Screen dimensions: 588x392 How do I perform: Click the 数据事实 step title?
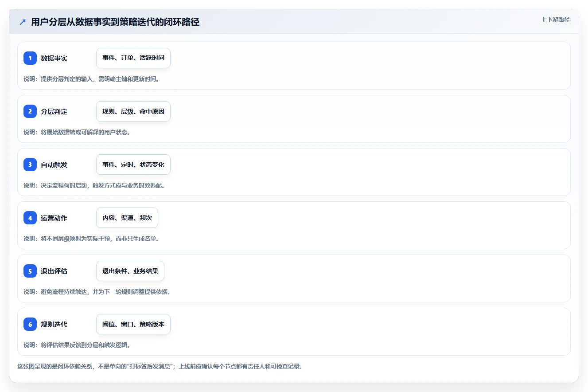tap(54, 58)
